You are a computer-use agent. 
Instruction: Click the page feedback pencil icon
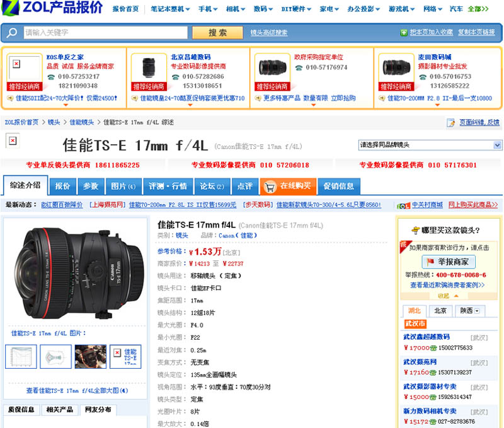pyautogui.click(x=450, y=122)
